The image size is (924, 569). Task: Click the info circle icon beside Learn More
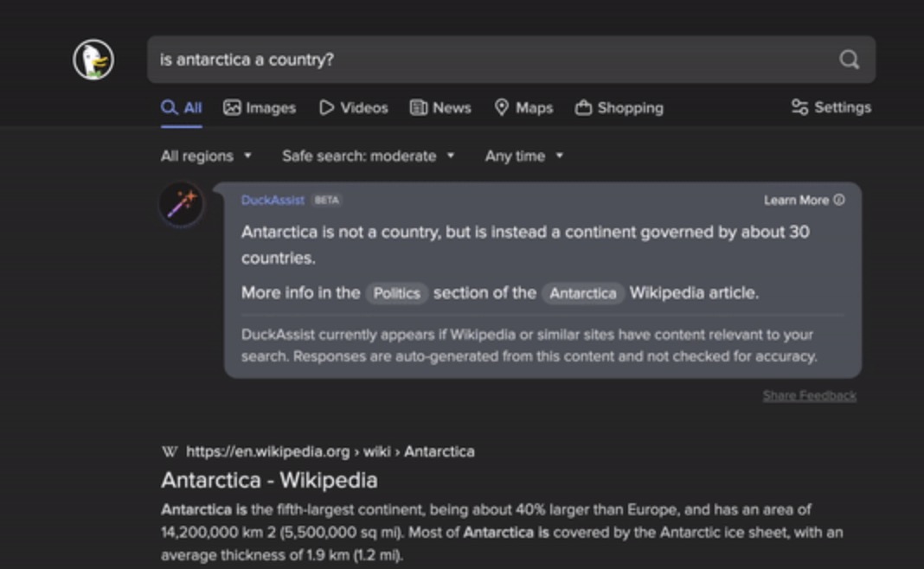(x=839, y=200)
